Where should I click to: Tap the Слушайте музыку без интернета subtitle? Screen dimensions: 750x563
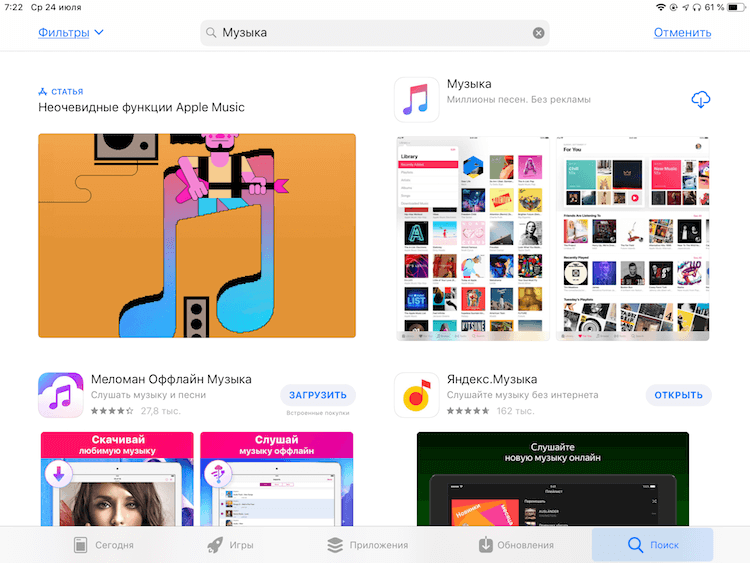pos(522,395)
